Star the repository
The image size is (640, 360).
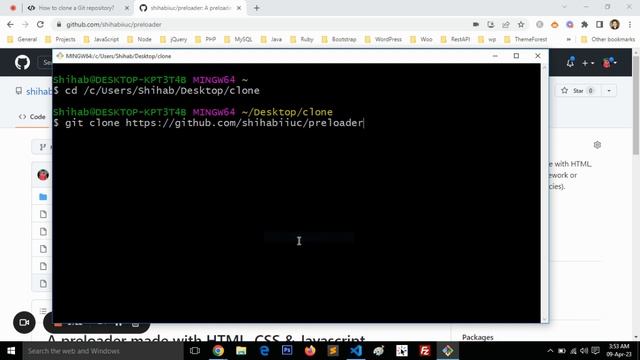tap(577, 91)
